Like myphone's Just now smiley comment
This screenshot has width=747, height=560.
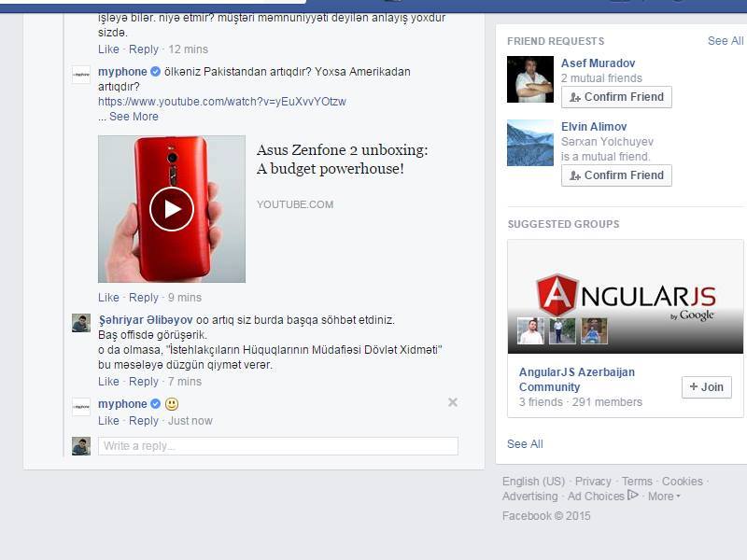point(108,421)
